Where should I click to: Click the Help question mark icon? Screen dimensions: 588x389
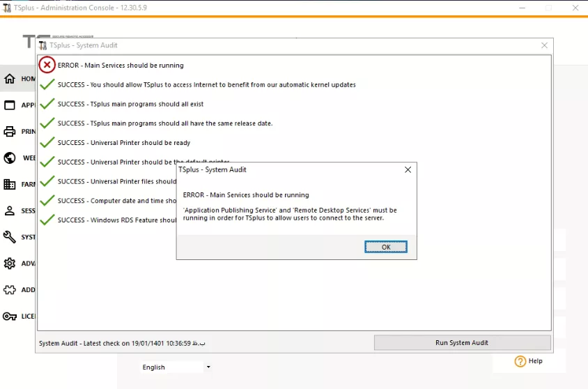pyautogui.click(x=520, y=361)
